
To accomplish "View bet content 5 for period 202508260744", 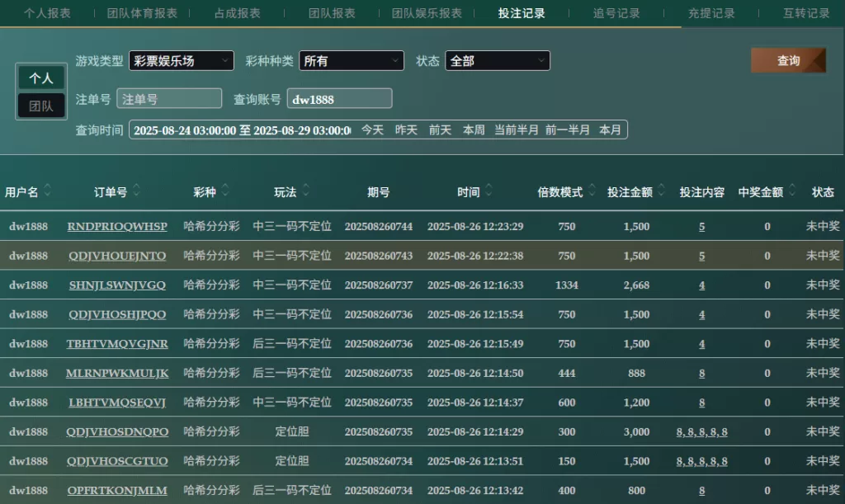I will point(701,226).
